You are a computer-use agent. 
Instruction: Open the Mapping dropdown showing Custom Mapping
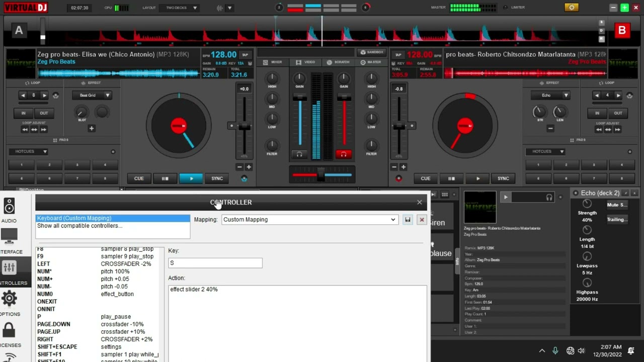pos(309,220)
